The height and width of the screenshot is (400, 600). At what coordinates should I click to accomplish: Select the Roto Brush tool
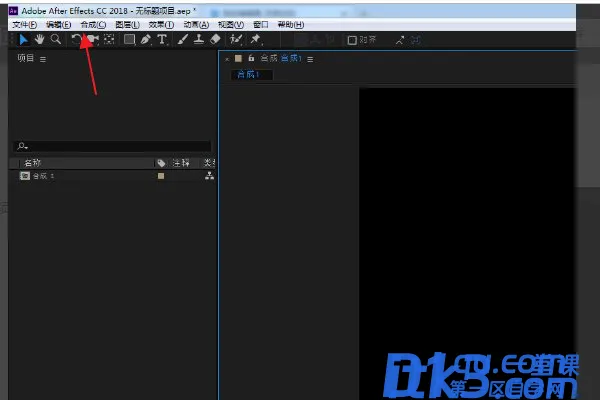tap(236, 39)
